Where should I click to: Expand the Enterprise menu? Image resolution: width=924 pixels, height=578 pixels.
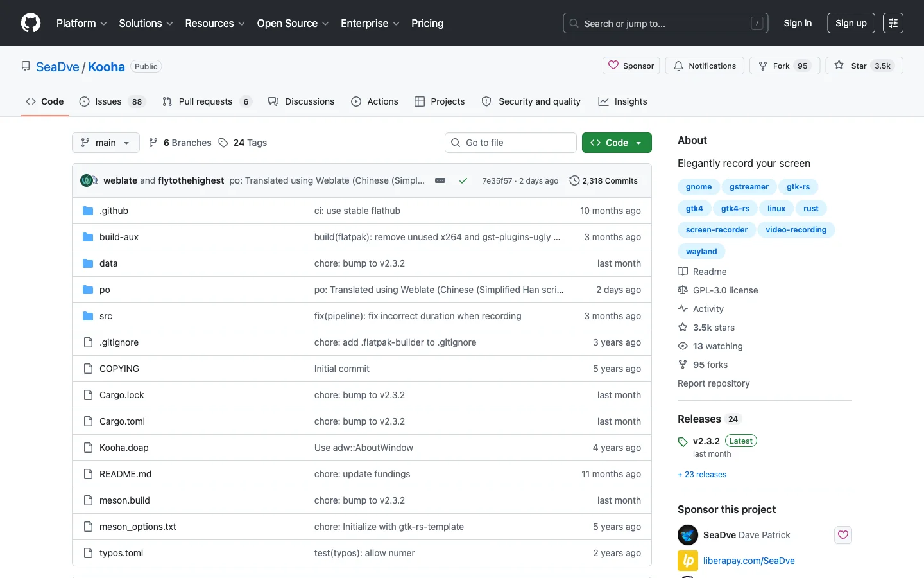coord(370,23)
